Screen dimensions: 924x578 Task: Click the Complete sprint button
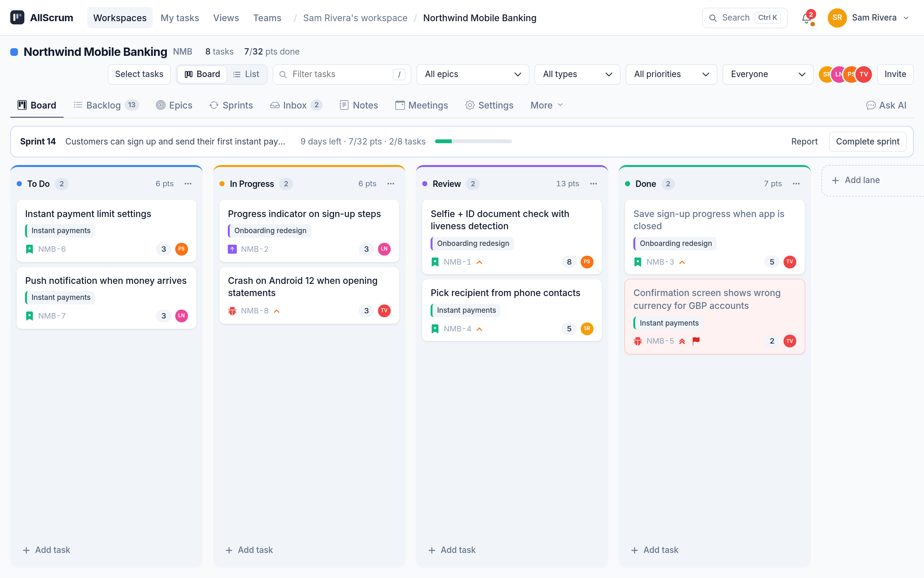click(x=868, y=141)
